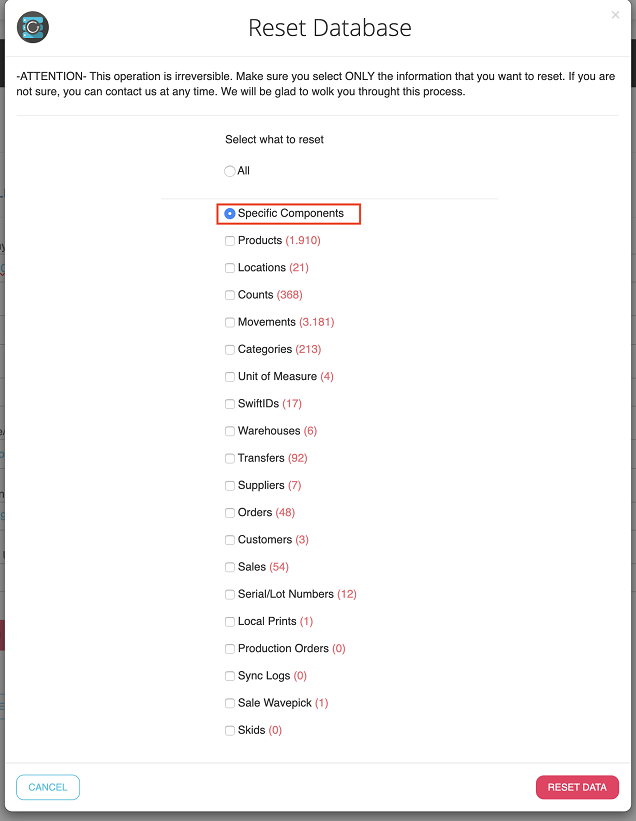The image size is (636, 821).
Task: Check the Products checkbox
Action: [x=230, y=241]
